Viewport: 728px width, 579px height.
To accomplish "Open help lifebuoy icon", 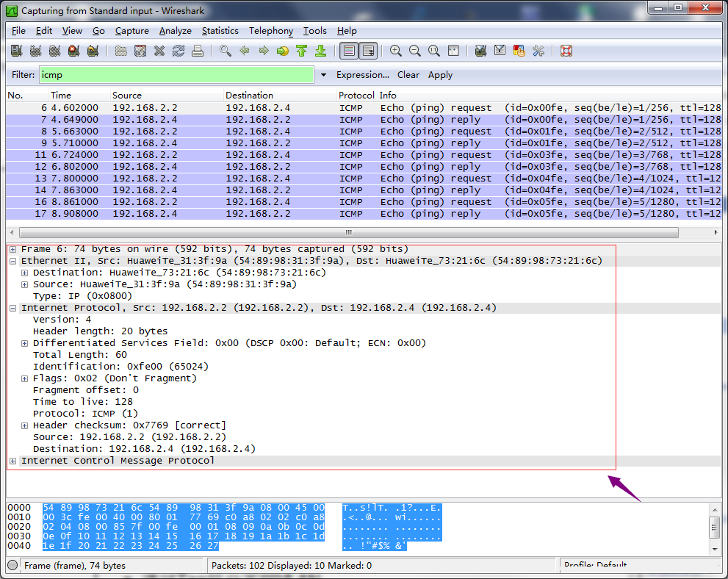I will pyautogui.click(x=566, y=51).
